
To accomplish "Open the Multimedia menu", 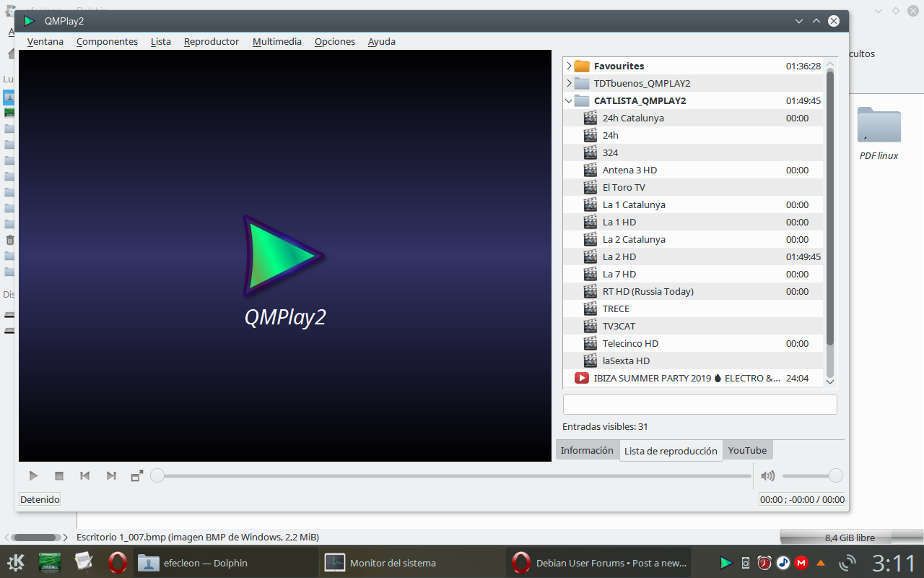I will tap(277, 41).
